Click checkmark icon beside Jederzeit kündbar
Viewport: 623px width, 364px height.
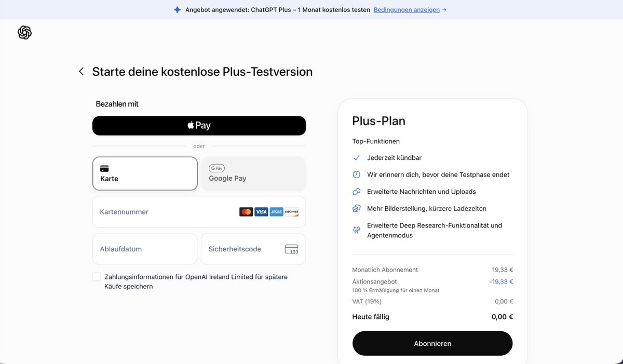pyautogui.click(x=356, y=157)
